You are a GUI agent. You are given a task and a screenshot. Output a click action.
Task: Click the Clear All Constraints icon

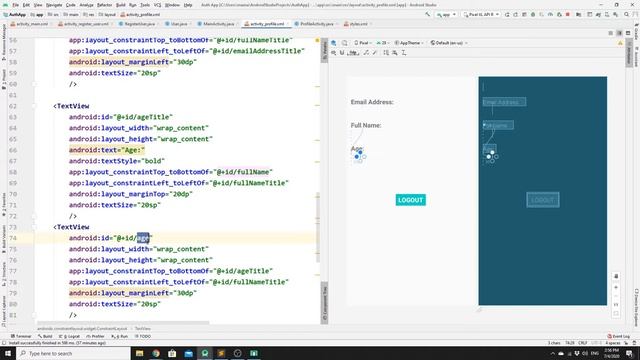point(366,53)
